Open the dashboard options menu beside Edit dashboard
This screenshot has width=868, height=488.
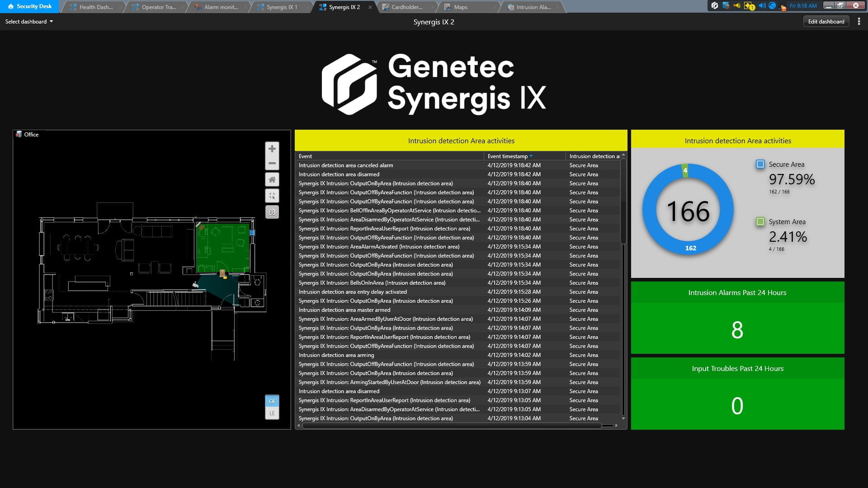859,21
